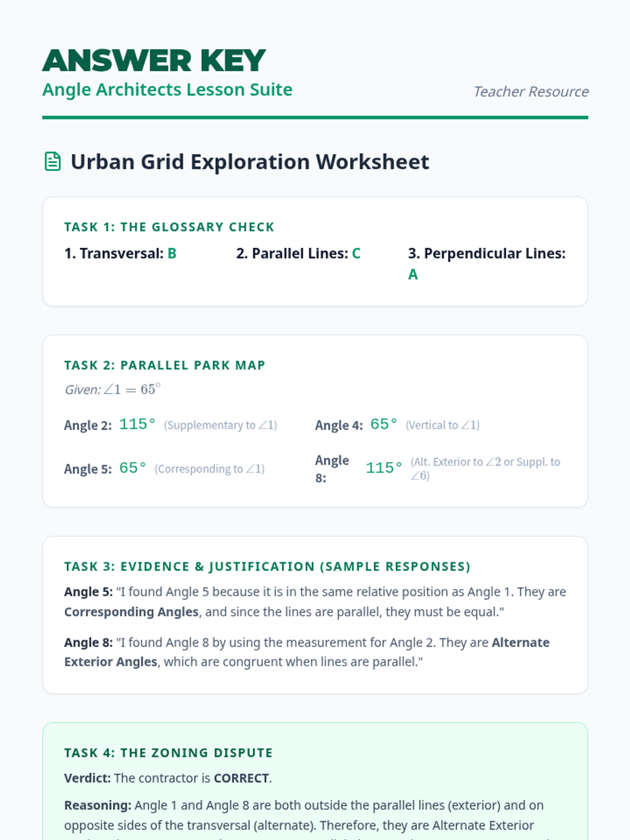Click the Urban Grid Exploration Worksheet heading
The width and height of the screenshot is (630, 840).
coord(249,162)
